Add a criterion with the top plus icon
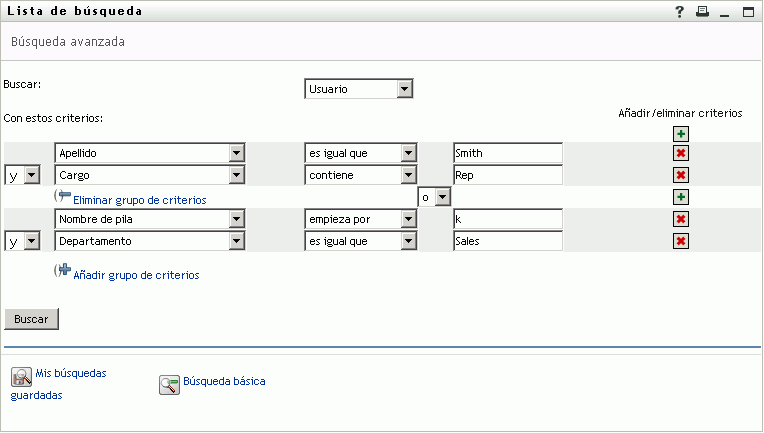 click(x=681, y=134)
